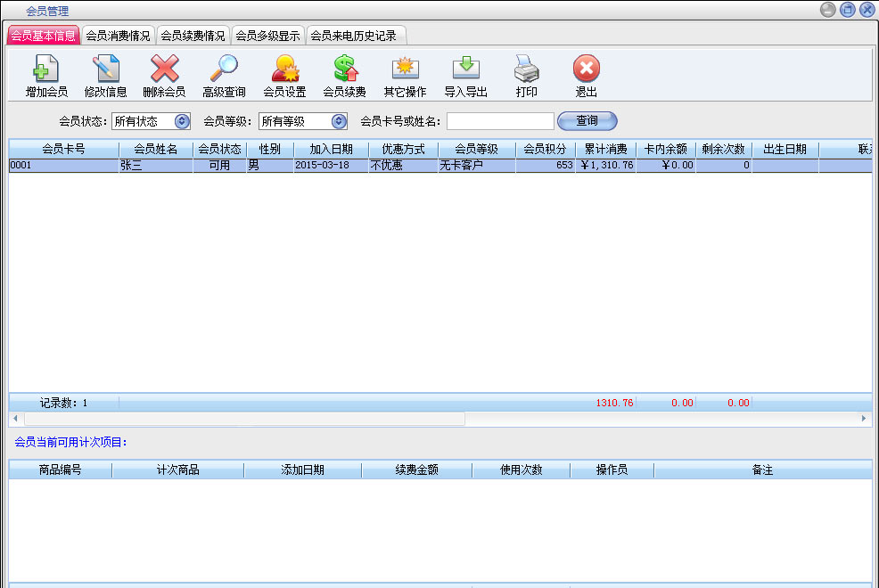The width and height of the screenshot is (879, 588).
Task: Open 修改信息 (Edit Info) tool
Action: coord(105,69)
